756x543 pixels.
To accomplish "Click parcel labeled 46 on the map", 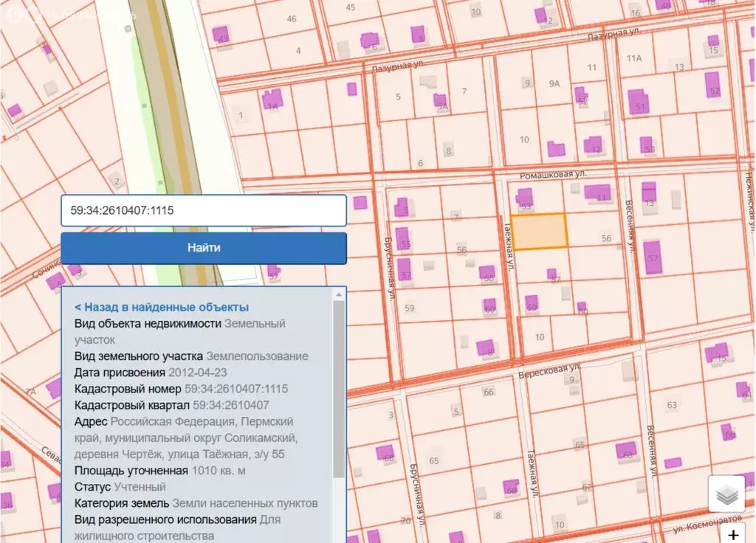I will pos(292,19).
